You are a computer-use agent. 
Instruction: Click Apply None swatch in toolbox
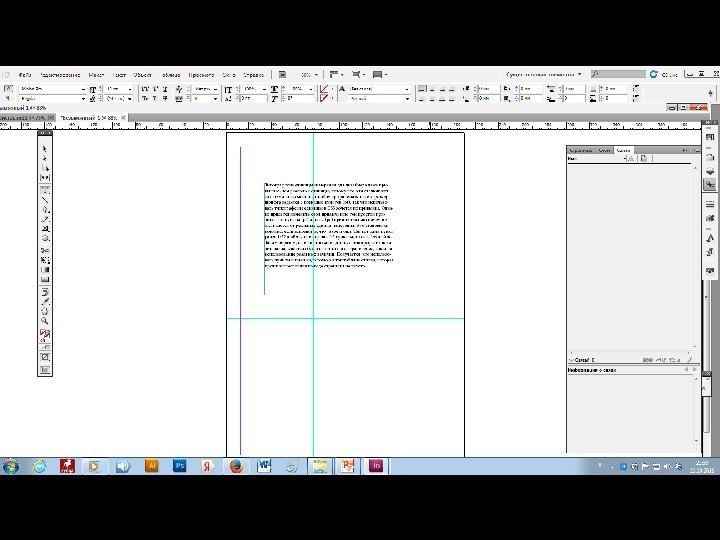coord(45,357)
